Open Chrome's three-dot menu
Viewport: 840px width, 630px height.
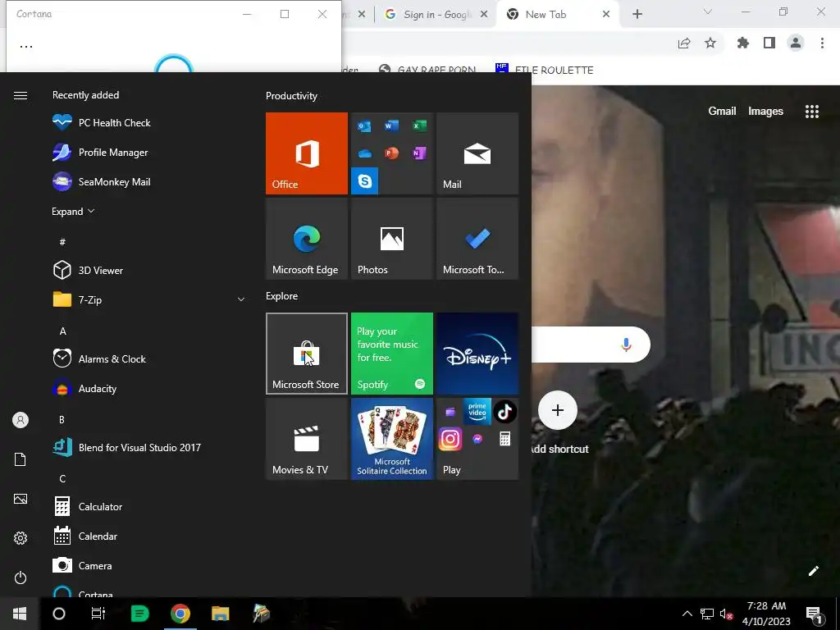point(822,43)
